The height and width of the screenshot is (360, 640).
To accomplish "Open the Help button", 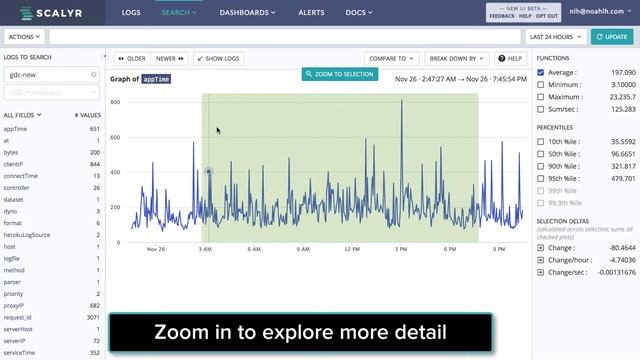I will pyautogui.click(x=510, y=58).
